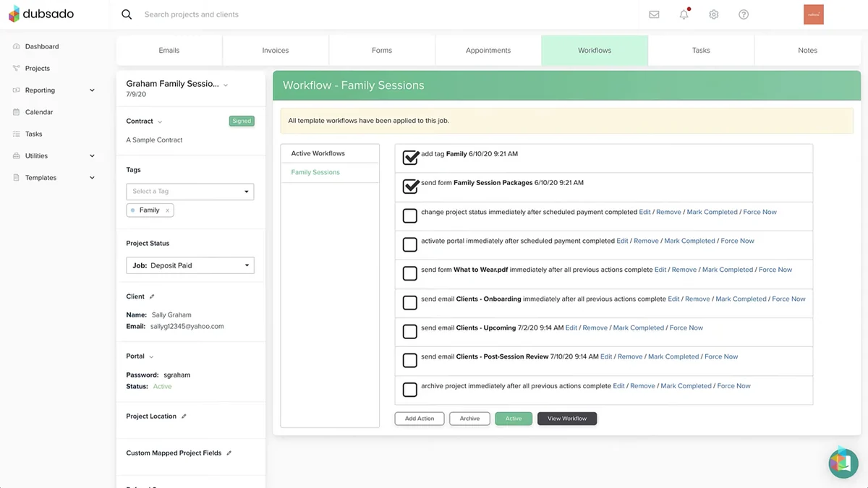Check the activate portal action checkbox

tap(409, 244)
